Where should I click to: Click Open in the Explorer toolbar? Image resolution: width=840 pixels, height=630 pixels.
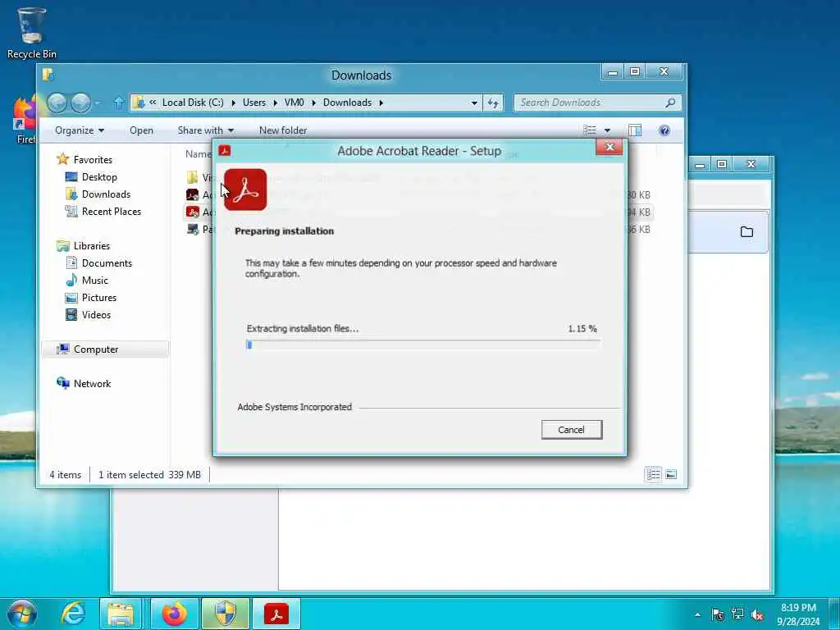[141, 130]
